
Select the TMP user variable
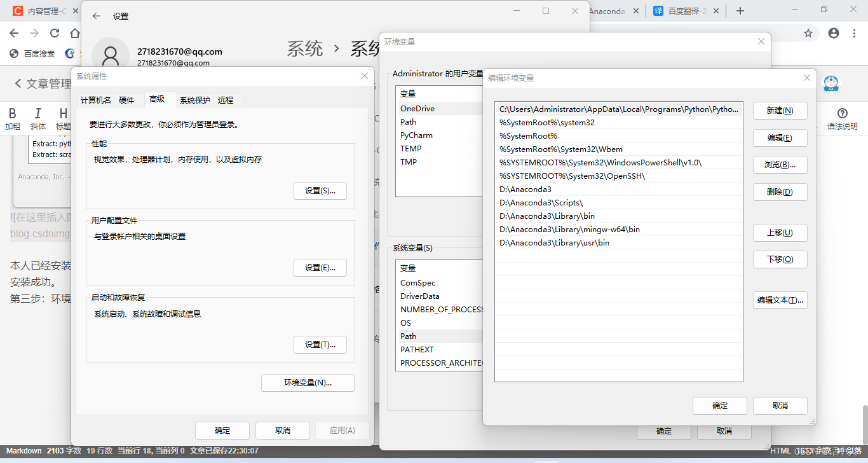[440, 162]
